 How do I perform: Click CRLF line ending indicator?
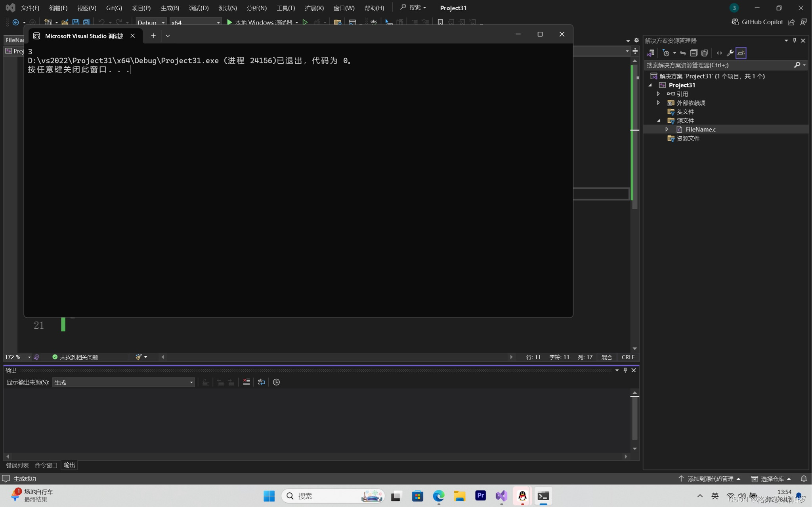tap(628, 357)
